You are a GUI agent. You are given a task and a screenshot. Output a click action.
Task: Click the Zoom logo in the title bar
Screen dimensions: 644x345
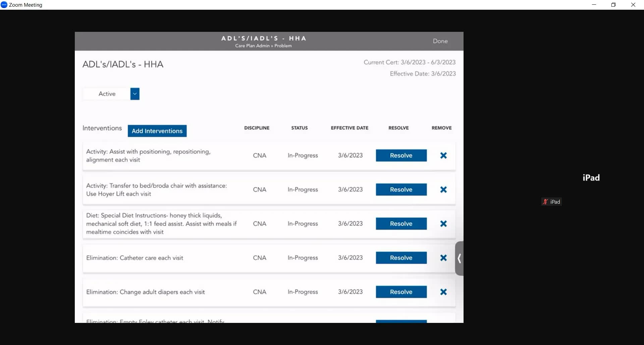click(4, 5)
